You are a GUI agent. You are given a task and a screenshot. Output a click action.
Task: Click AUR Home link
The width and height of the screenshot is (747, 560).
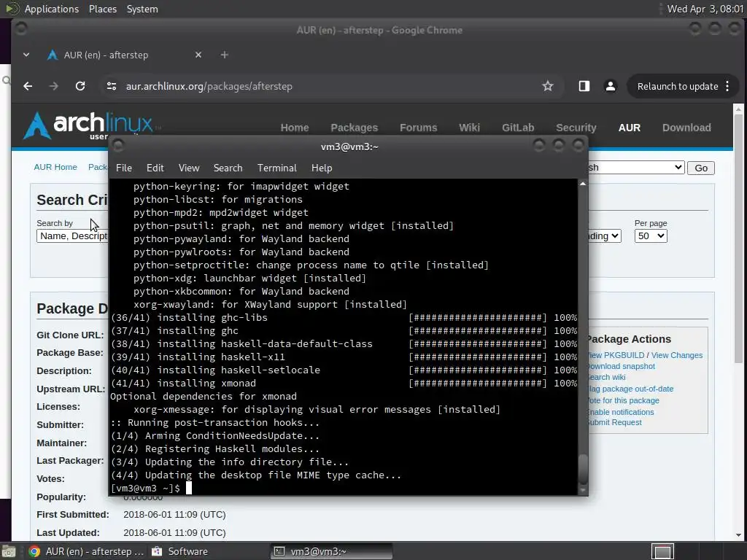[55, 167]
